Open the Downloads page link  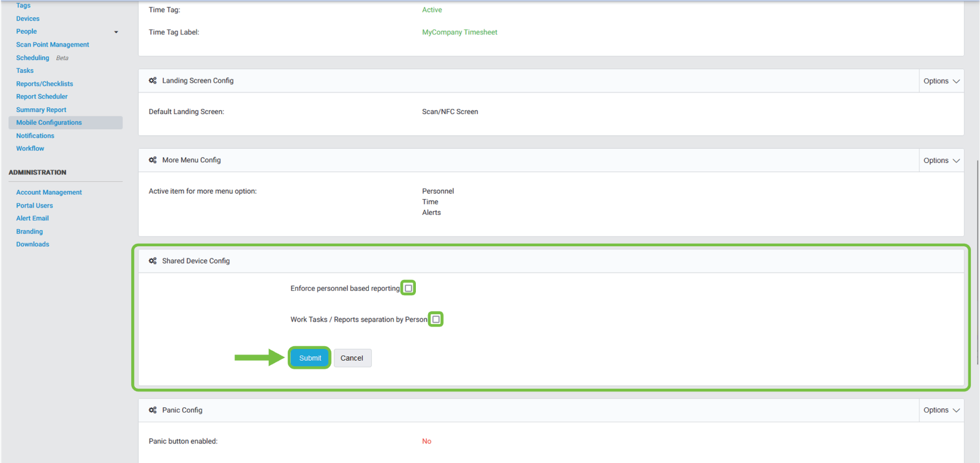[32, 244]
